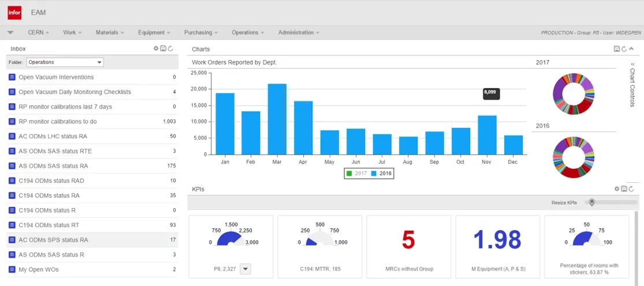Select the 2017 donut chart
Viewport: 644px width, 286px height.
574,94
